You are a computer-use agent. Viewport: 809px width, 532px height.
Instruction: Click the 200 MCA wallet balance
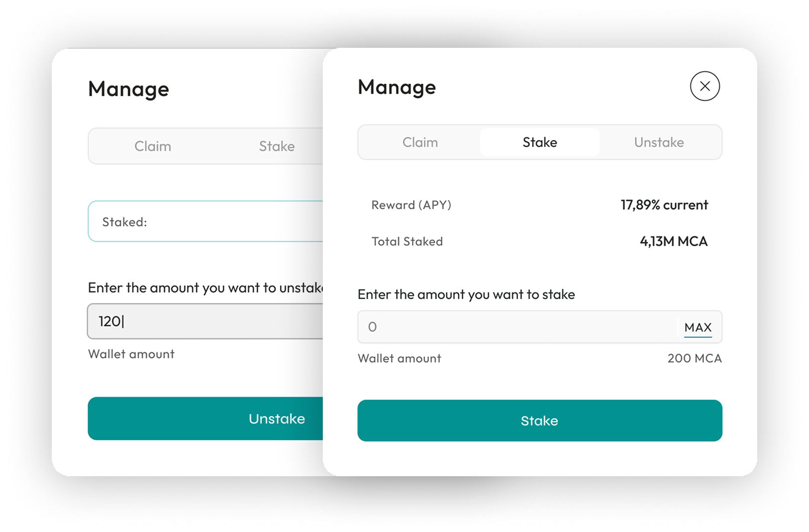click(x=694, y=359)
